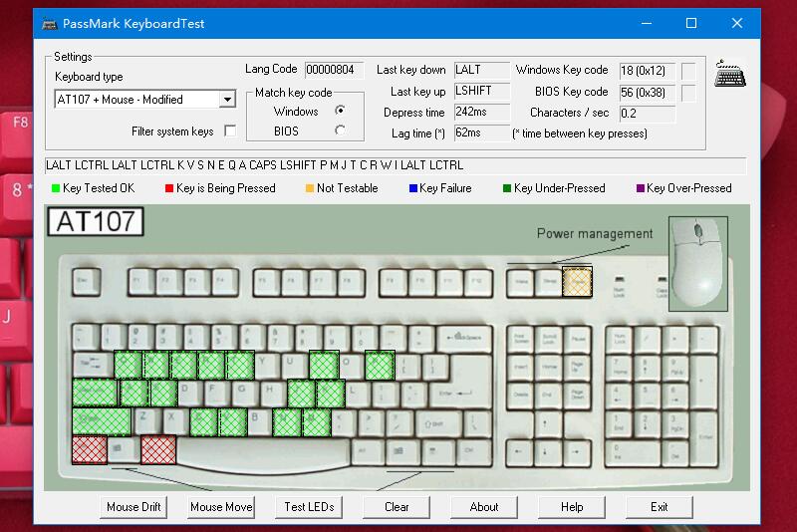
Task: Clear the tested keys with Clear button
Action: click(x=397, y=506)
